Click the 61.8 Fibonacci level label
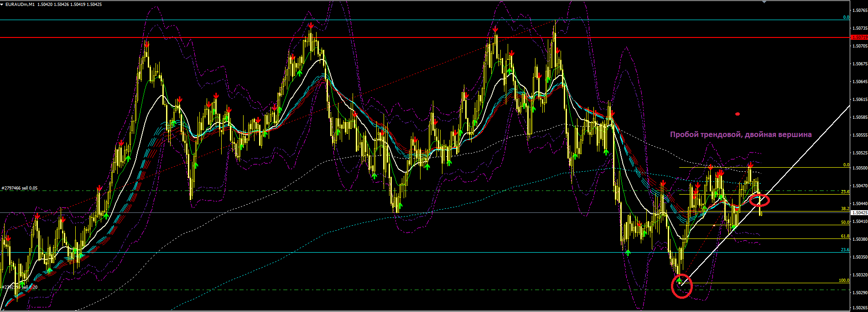Viewport: 868px width, 312px height. 845,236
